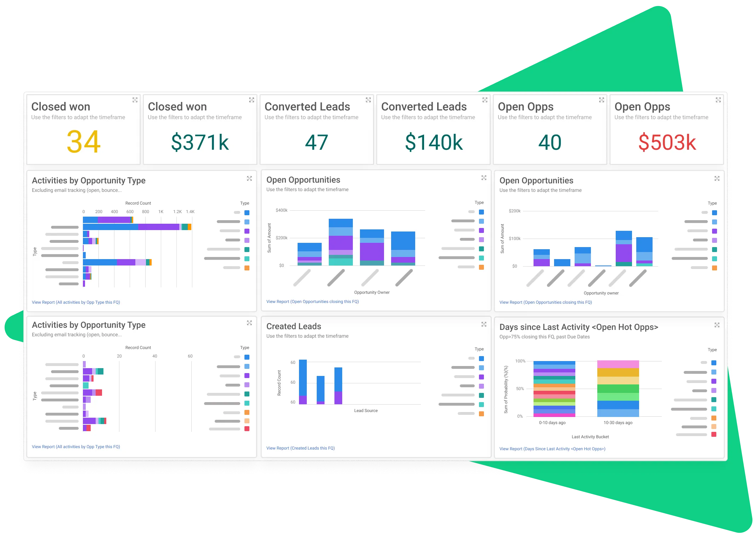Open View Report (Created Leads this FQ)
Screen dimensions: 756x543
point(300,448)
